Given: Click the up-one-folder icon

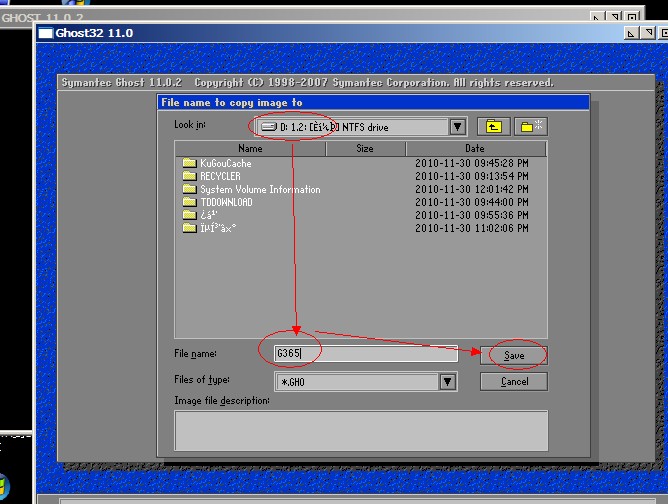Looking at the screenshot, I should [x=493, y=127].
